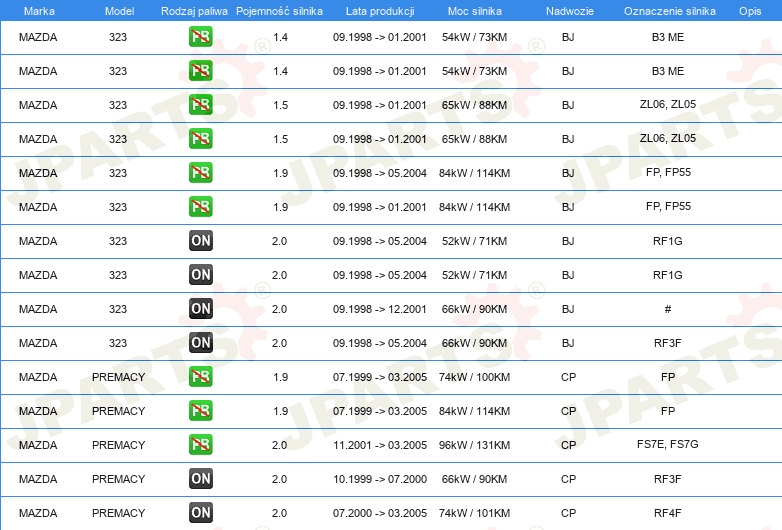The width and height of the screenshot is (782, 530).
Task: Click the 'Nadwozie' column header
Action: pyautogui.click(x=568, y=10)
